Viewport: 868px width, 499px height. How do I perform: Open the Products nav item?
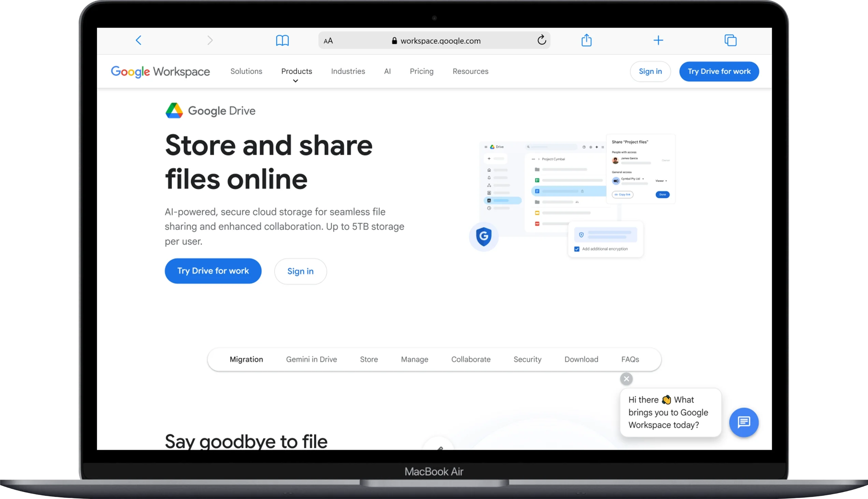point(296,71)
